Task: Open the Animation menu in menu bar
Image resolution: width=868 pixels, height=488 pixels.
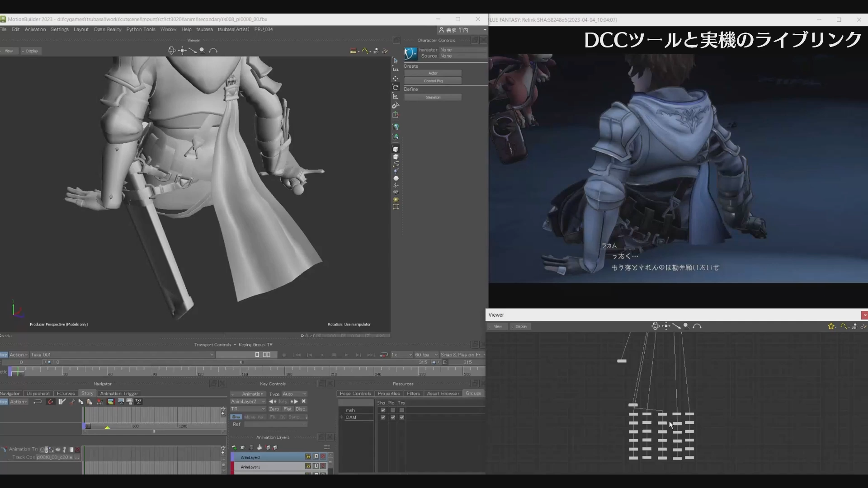Action: (x=35, y=29)
